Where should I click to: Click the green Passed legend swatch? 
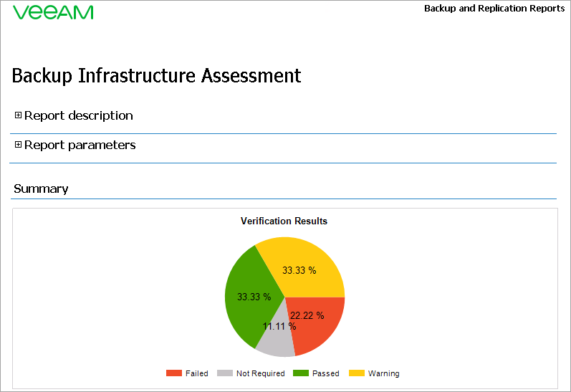301,373
